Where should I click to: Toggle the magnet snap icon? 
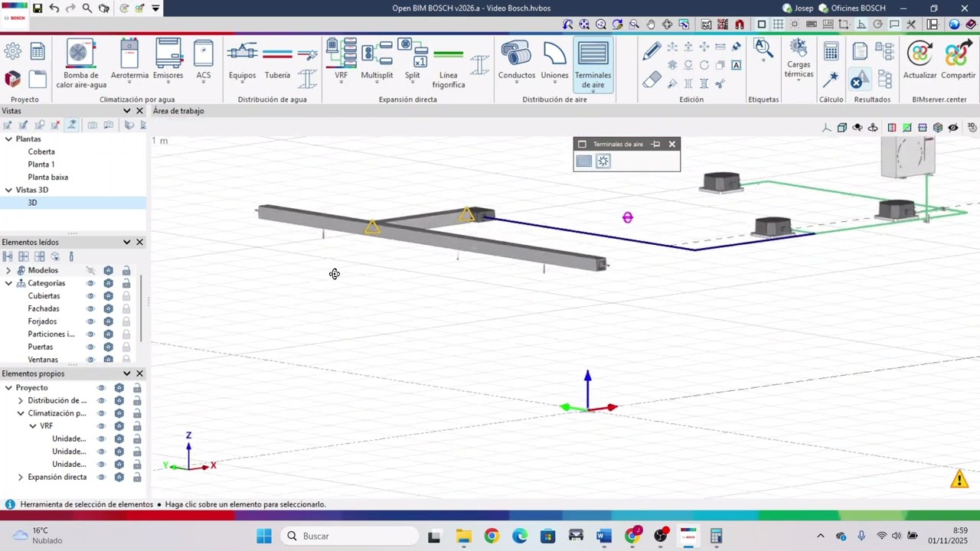pyautogui.click(x=738, y=24)
